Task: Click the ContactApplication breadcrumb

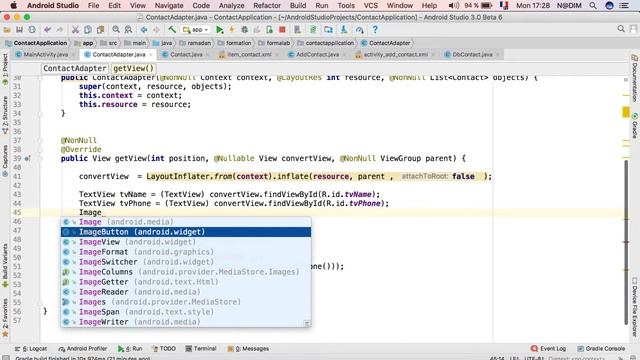Action: click(36, 43)
